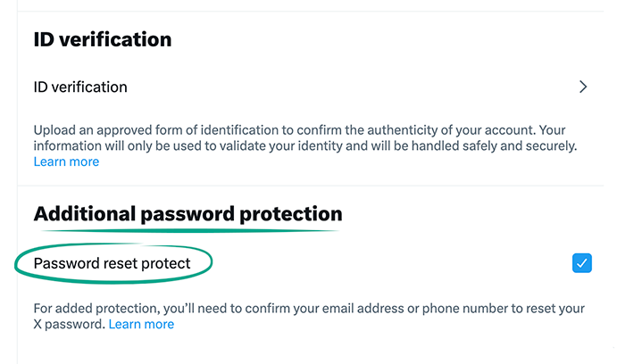Click 'reset your' at the description's line end

coord(553,309)
